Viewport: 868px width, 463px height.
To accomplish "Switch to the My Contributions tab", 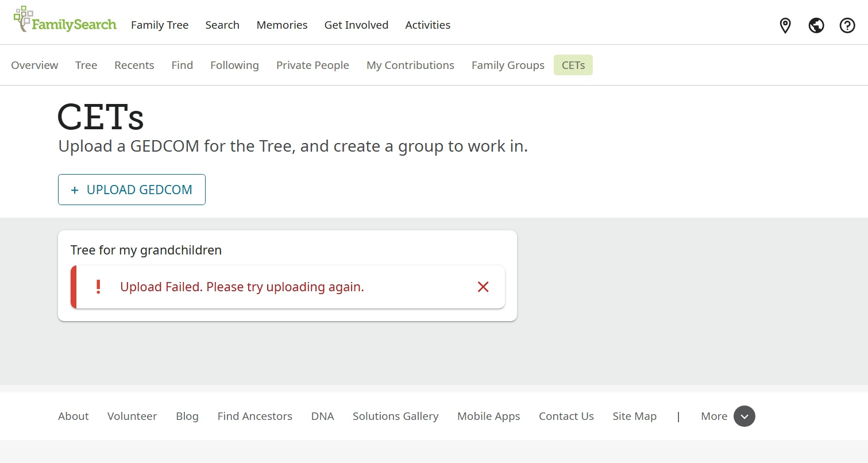I will [x=410, y=65].
